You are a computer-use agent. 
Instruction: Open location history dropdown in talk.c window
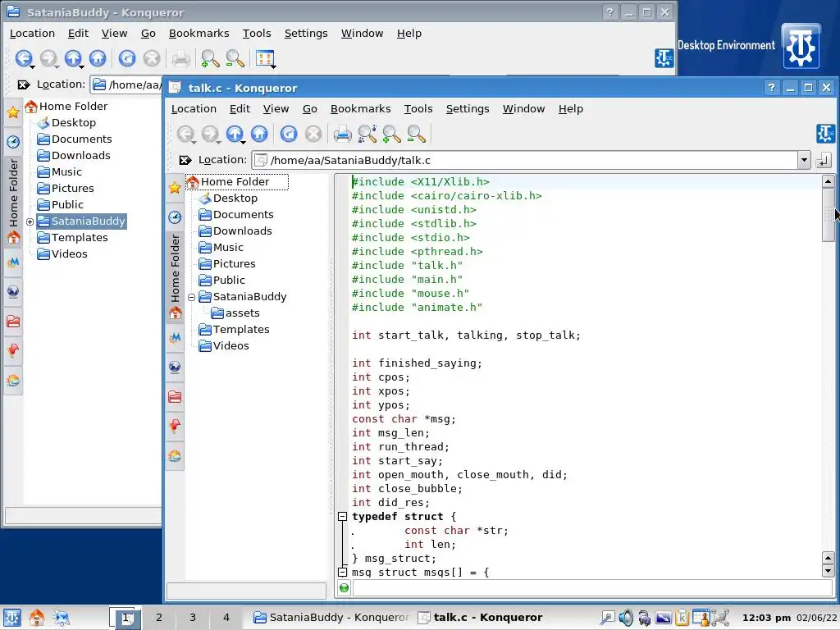(x=804, y=160)
